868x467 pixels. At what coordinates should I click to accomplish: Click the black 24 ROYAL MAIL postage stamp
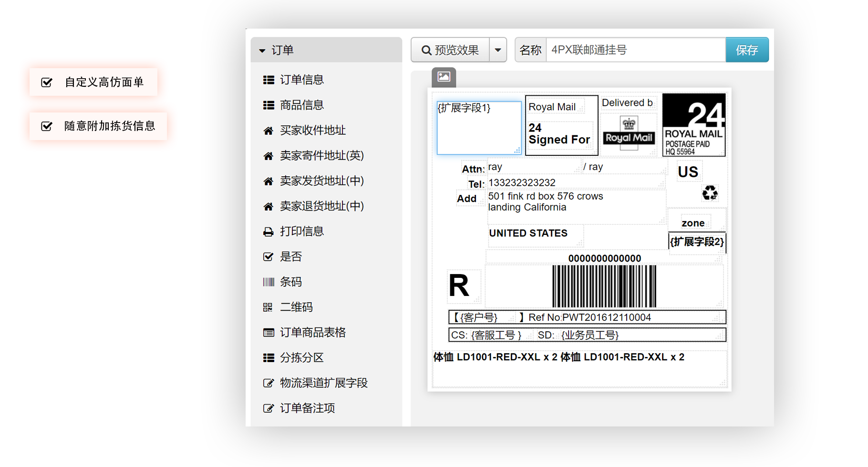[x=694, y=125]
